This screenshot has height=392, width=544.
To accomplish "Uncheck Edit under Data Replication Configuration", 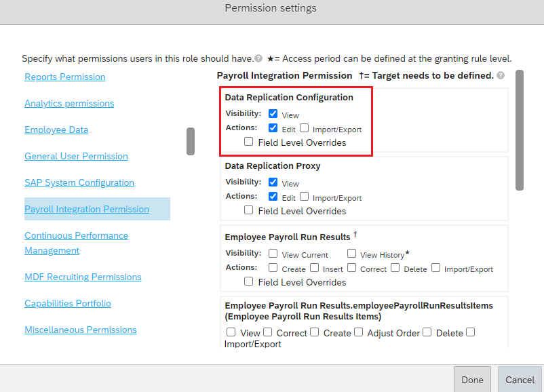I will point(273,128).
